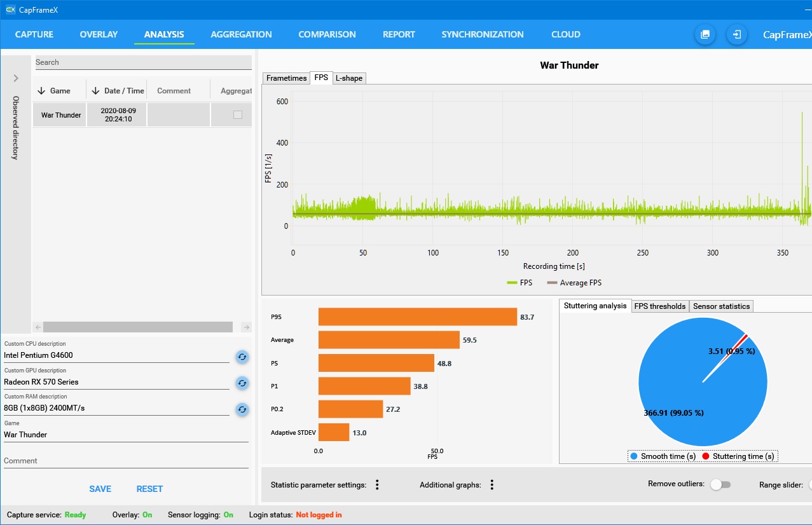Click the Capture service Ready status
Image resolution: width=812 pixels, height=525 pixels.
(x=75, y=515)
